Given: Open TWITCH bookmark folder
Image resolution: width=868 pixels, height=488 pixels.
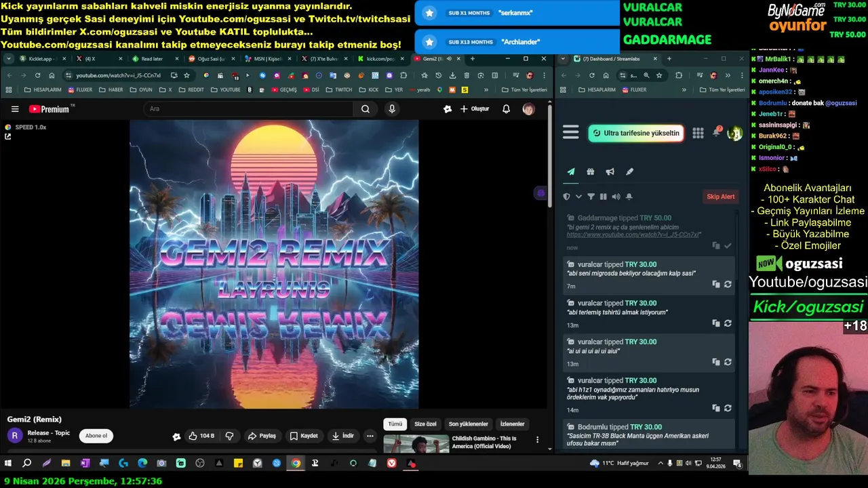Looking at the screenshot, I should tap(338, 89).
